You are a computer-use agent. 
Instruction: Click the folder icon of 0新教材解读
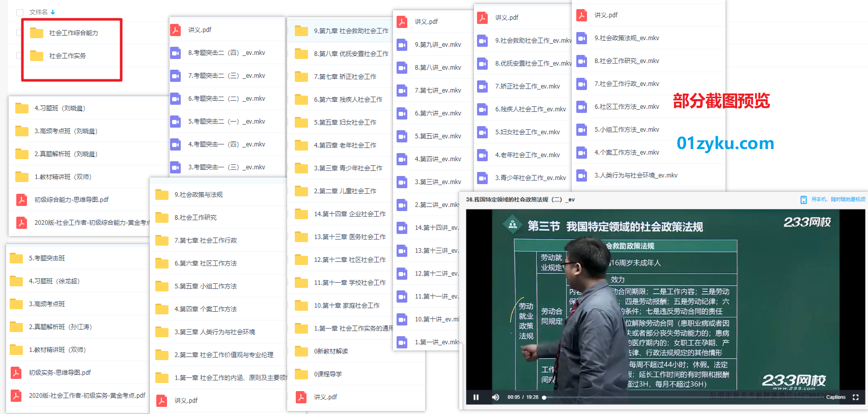point(301,351)
